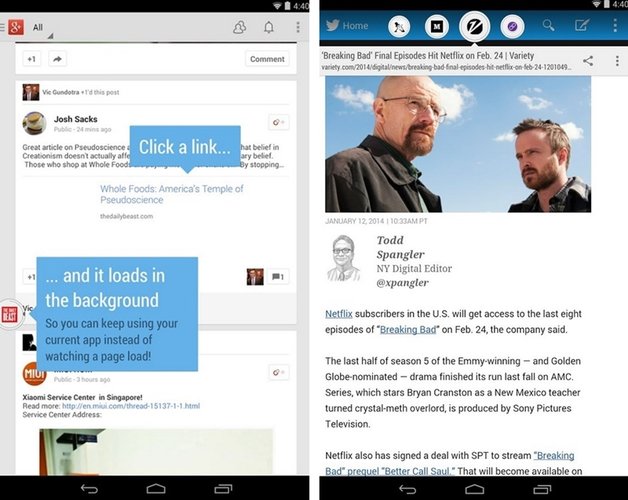
Task: Tap Home in the right navigation bar
Action: (x=475, y=489)
